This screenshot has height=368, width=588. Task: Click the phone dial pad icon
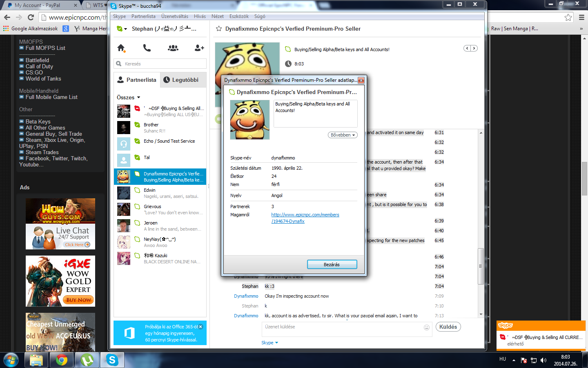coord(147,48)
